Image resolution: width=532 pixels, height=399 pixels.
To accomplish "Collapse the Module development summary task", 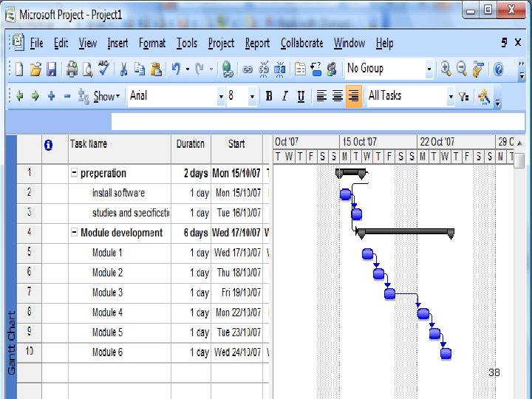I will 74,232.
